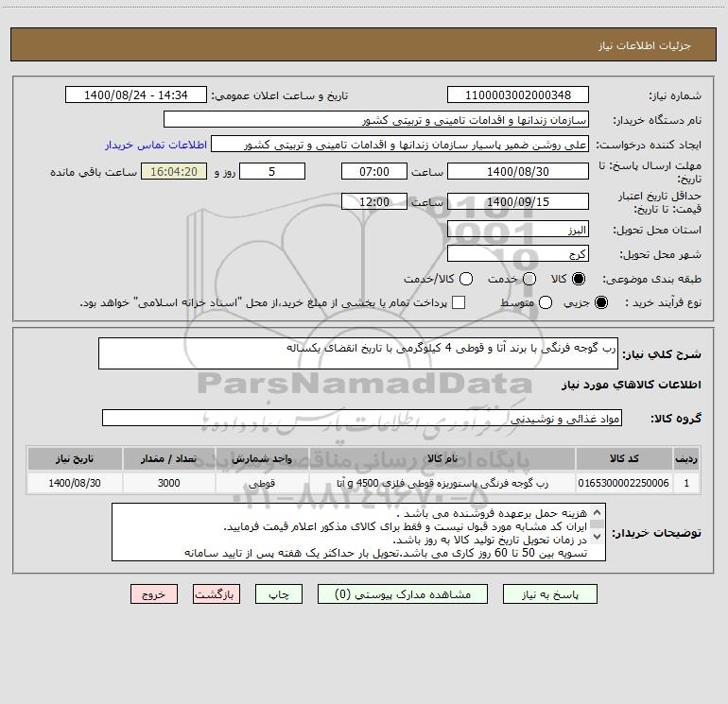
Task: Click the need number field 1100003002000348
Action: click(518, 95)
